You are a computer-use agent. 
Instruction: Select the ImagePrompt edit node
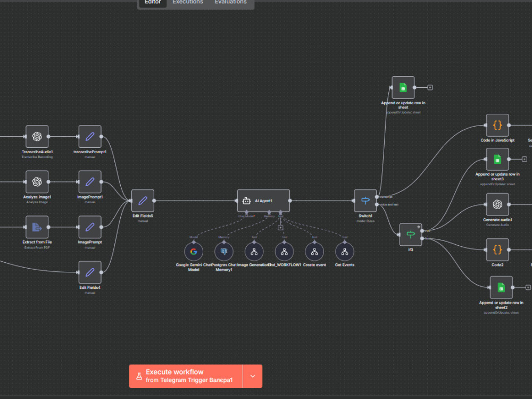pyautogui.click(x=90, y=227)
